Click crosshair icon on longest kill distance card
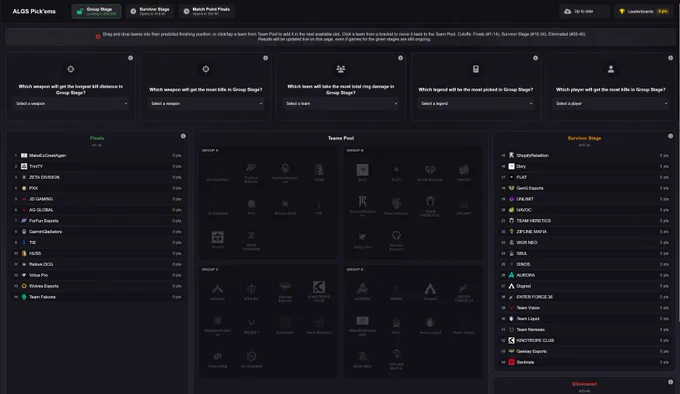Screen dimensions: 680x394 click(71, 69)
